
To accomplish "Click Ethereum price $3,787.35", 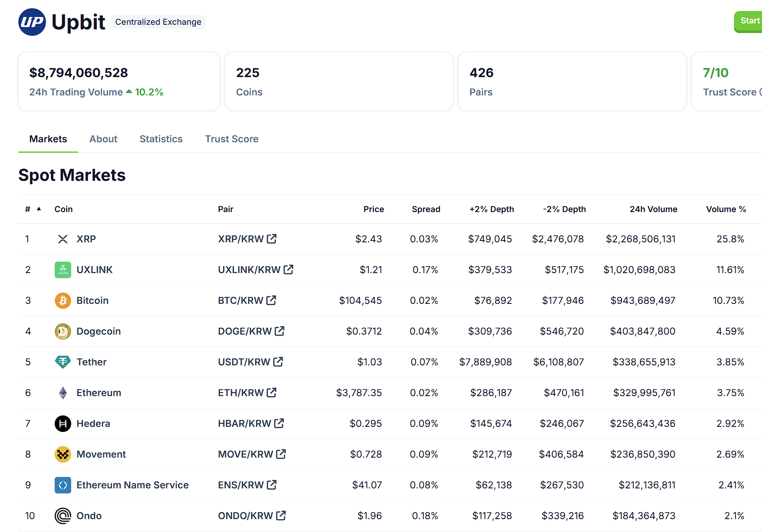I will (359, 393).
